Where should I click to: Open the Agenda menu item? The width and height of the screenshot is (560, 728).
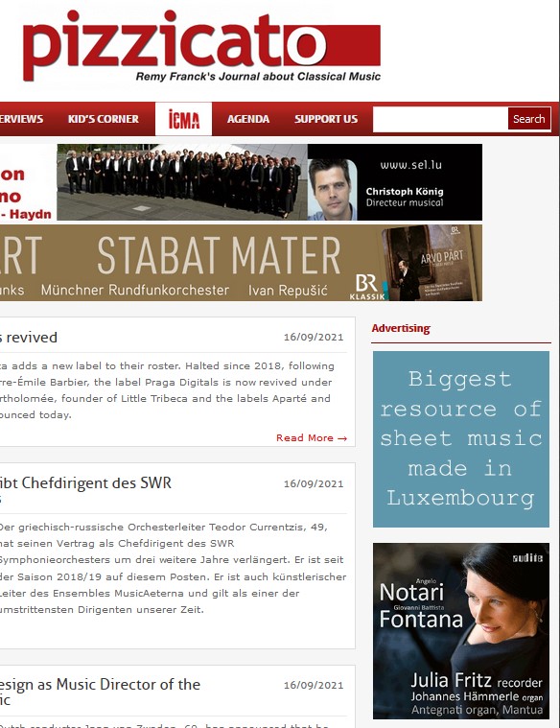tap(248, 119)
